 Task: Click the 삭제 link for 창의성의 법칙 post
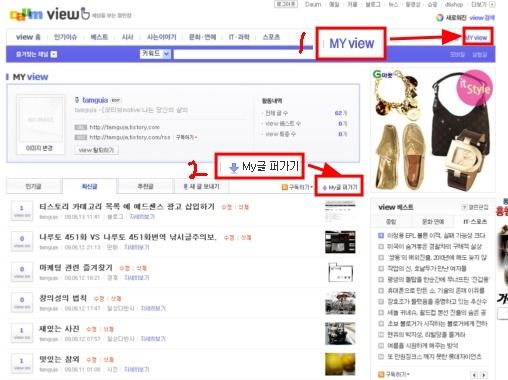coord(116,299)
